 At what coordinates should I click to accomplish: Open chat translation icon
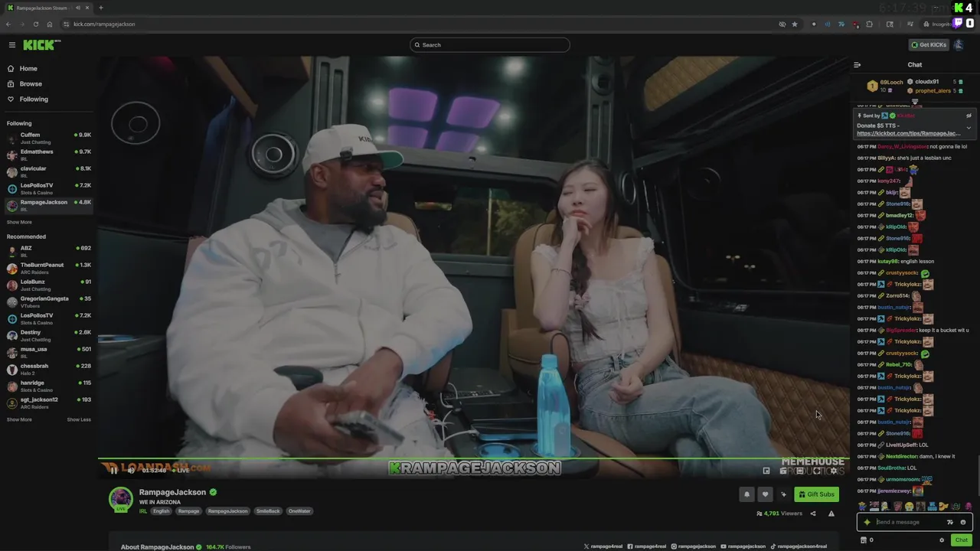click(950, 522)
